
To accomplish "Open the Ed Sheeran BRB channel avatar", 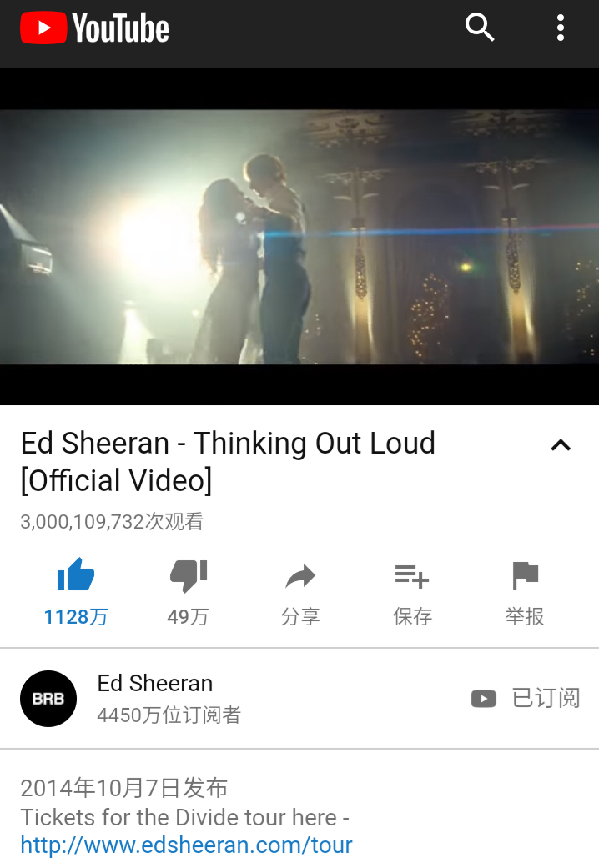I will [48, 699].
